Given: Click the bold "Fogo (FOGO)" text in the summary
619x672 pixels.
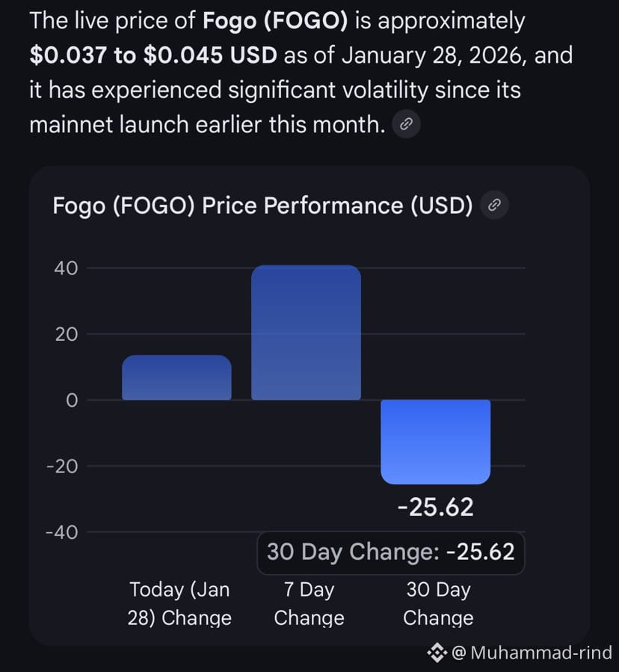Looking at the screenshot, I should [275, 21].
